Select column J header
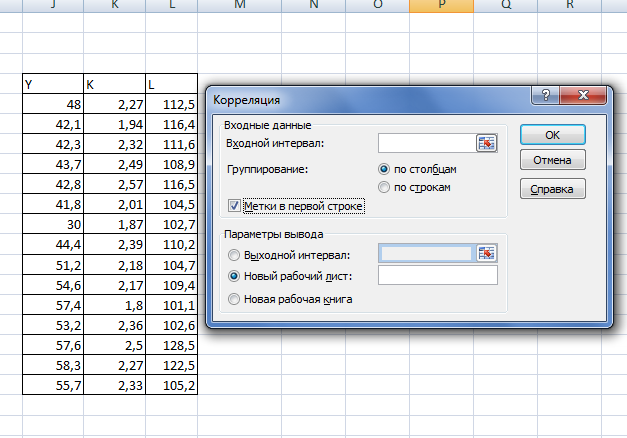The image size is (627, 438). pos(52,7)
